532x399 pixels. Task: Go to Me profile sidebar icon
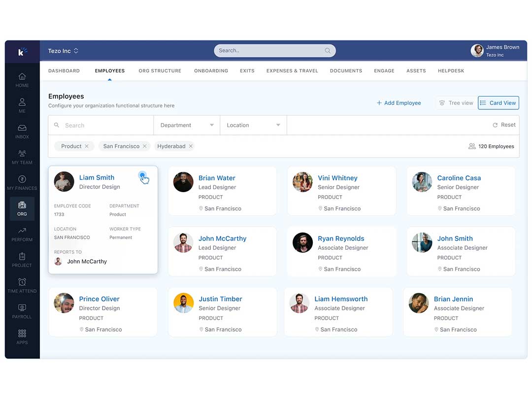coord(22,105)
